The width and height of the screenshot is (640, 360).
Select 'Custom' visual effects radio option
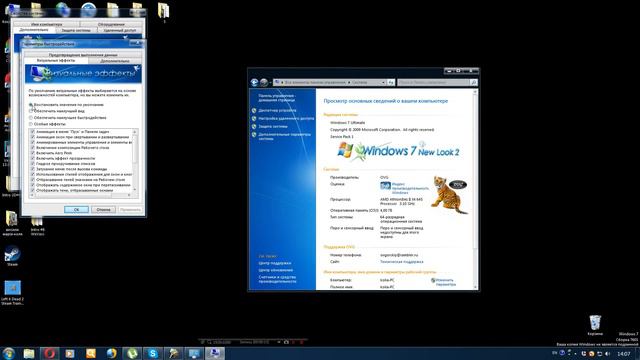click(31, 124)
